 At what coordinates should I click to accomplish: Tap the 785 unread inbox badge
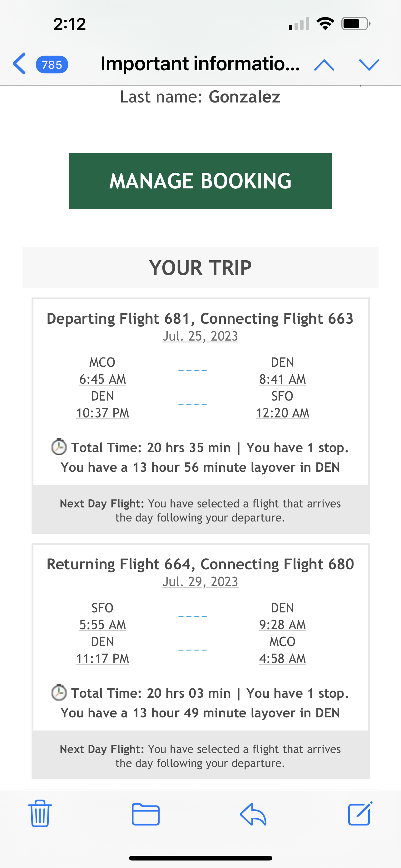click(52, 64)
